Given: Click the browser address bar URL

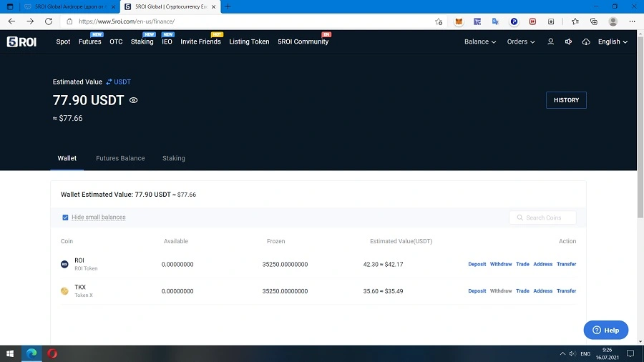Looking at the screenshot, I should (x=127, y=21).
